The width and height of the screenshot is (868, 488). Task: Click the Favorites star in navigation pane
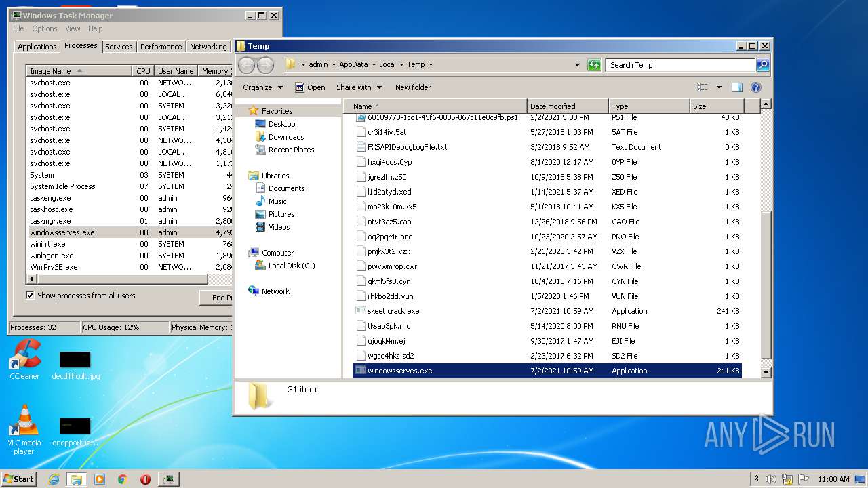(254, 110)
